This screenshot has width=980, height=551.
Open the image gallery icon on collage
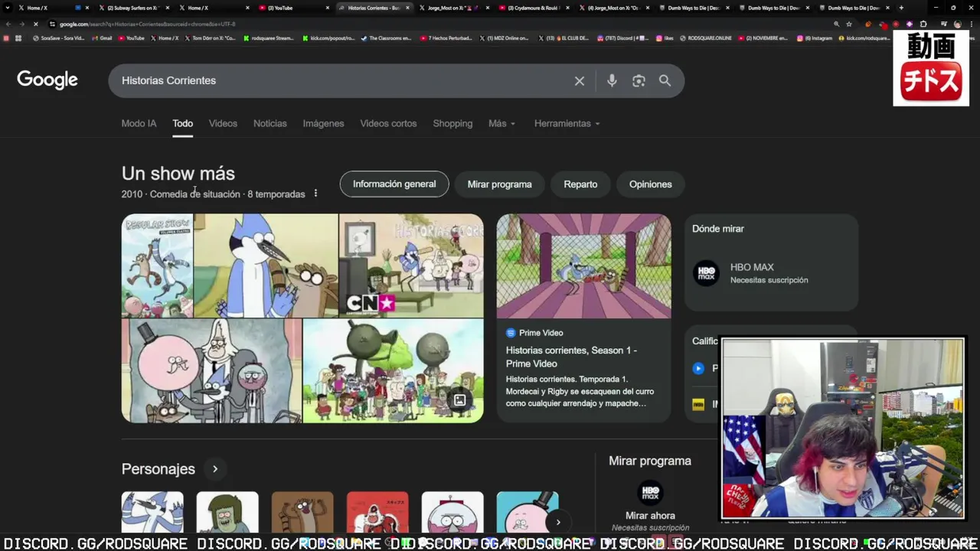point(459,399)
